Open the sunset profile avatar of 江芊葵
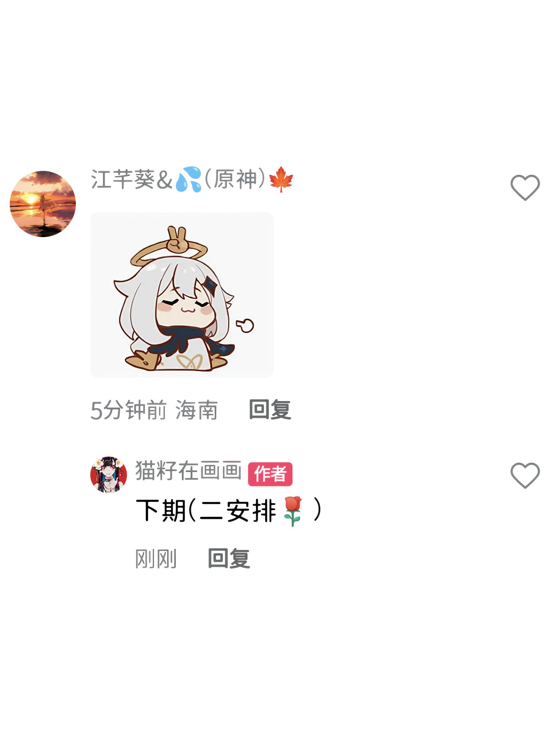Viewport: 560px width, 747px height. click(43, 204)
